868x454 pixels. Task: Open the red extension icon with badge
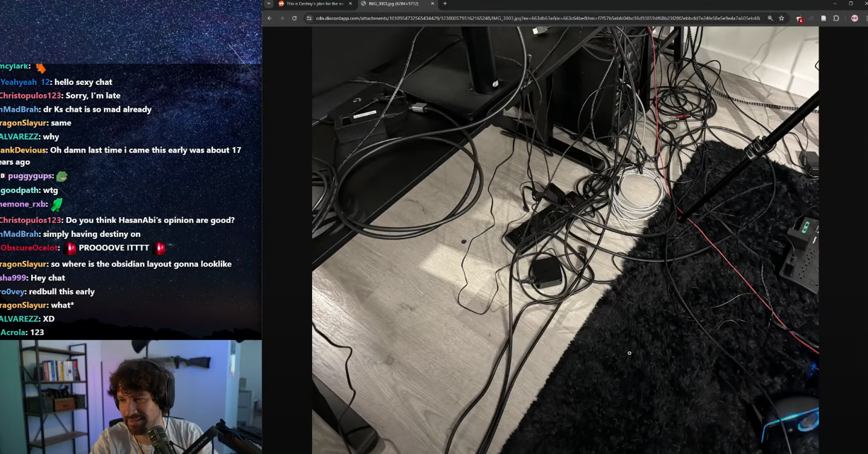click(799, 18)
